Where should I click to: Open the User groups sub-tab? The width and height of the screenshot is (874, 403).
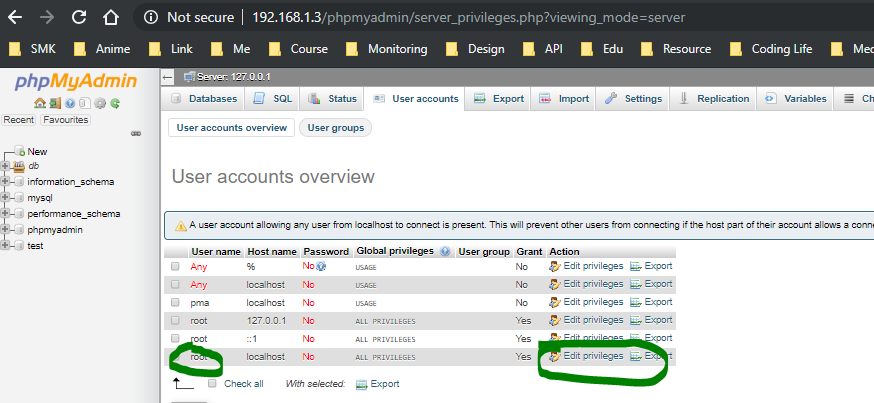pos(335,128)
